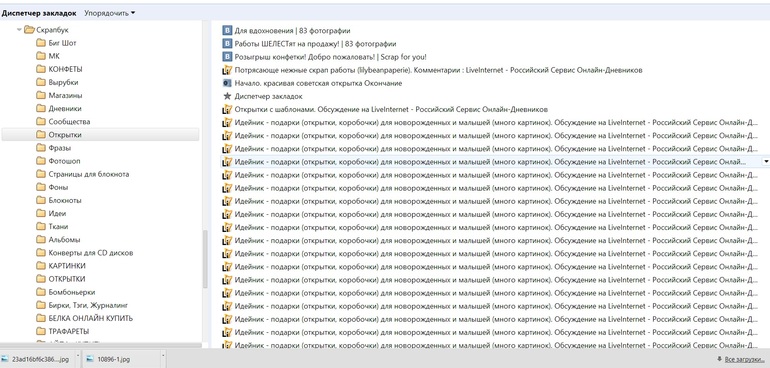770x368 pixels.
Task: Select the uppercase ОТКРЫТКИ folder
Action: [67, 279]
